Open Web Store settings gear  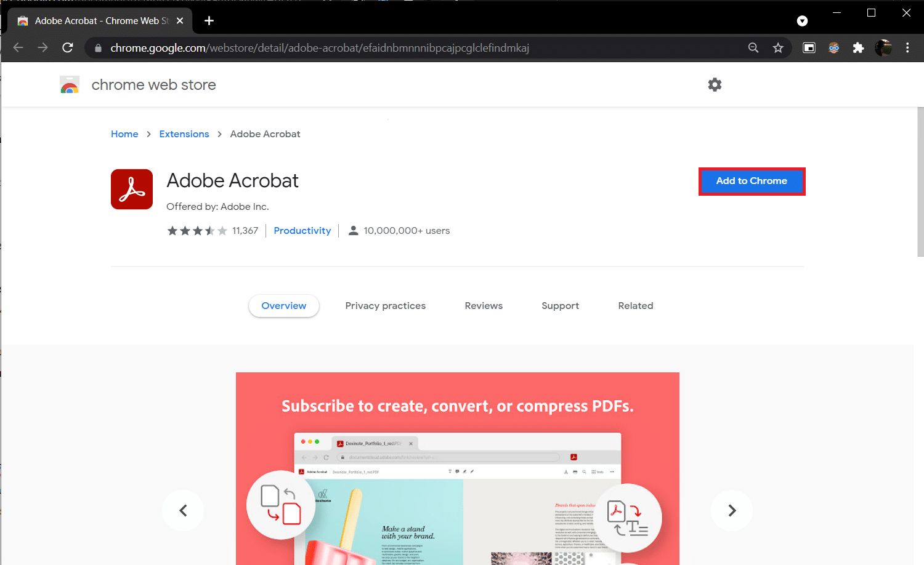click(715, 85)
